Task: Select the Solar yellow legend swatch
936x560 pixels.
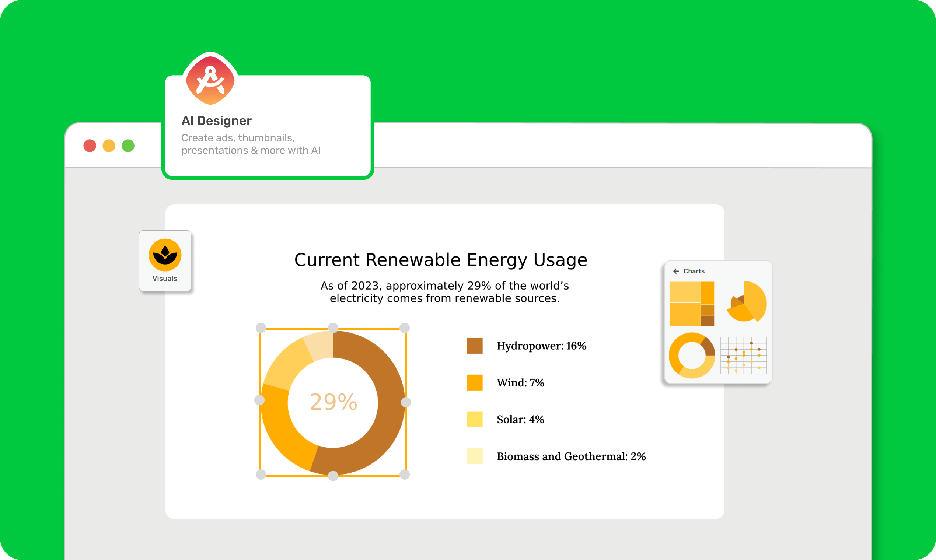Action: coord(474,419)
